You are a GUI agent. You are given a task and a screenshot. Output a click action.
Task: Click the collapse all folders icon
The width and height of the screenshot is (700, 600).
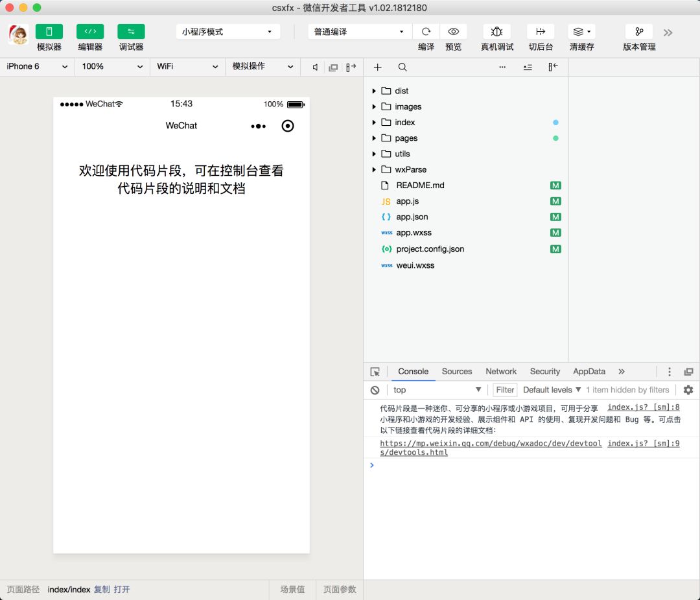(528, 67)
